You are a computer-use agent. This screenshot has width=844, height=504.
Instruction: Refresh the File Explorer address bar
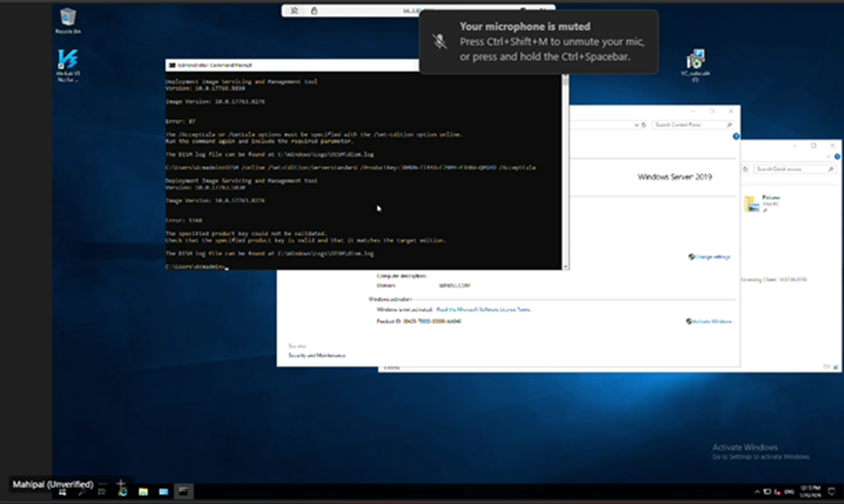[x=745, y=169]
